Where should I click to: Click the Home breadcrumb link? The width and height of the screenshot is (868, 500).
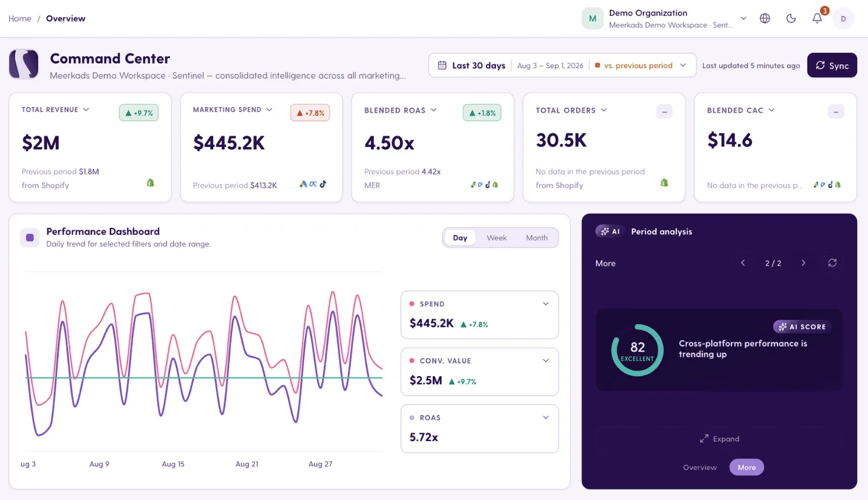(20, 19)
